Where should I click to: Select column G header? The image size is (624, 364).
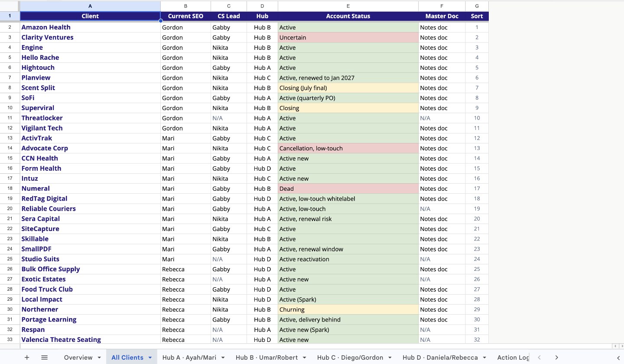tap(477, 6)
